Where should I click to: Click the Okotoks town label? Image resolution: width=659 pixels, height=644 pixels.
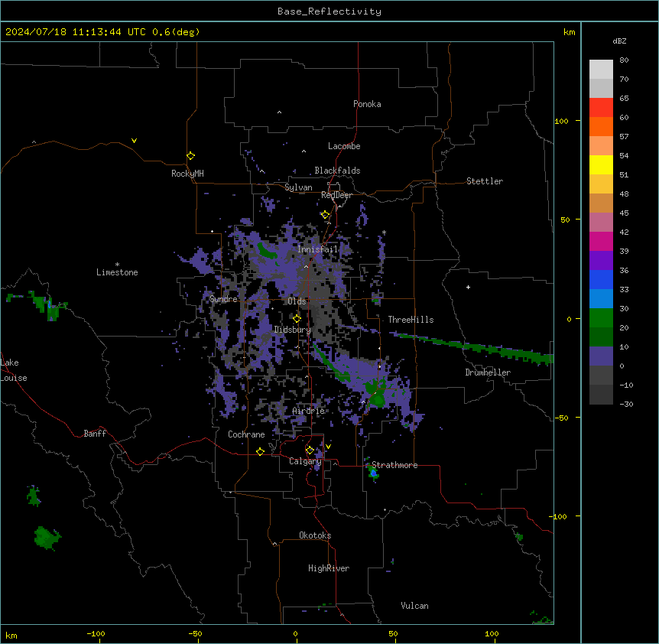click(x=315, y=535)
